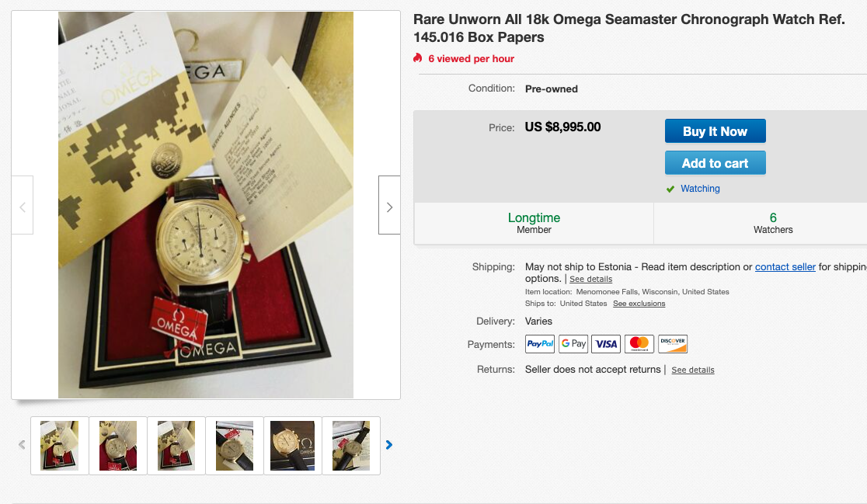Expand returns See details link
Viewport: 867px width, 504px height.
point(693,370)
